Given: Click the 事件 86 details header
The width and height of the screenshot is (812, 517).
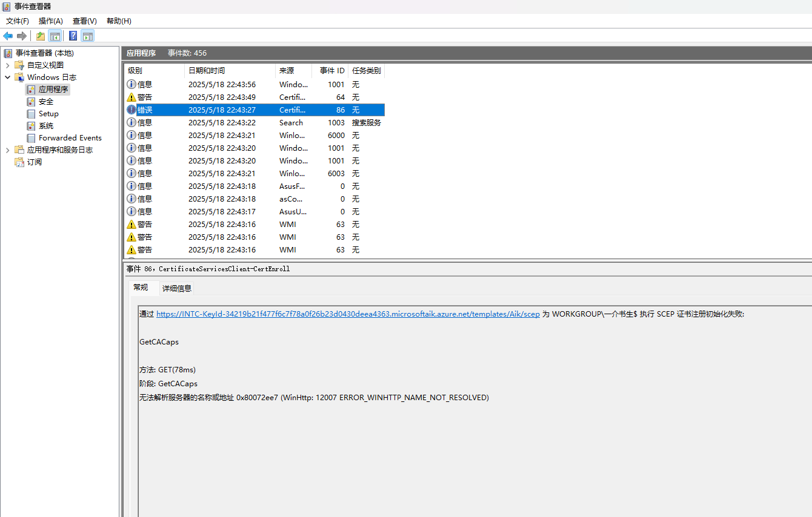Looking at the screenshot, I should pyautogui.click(x=208, y=269).
